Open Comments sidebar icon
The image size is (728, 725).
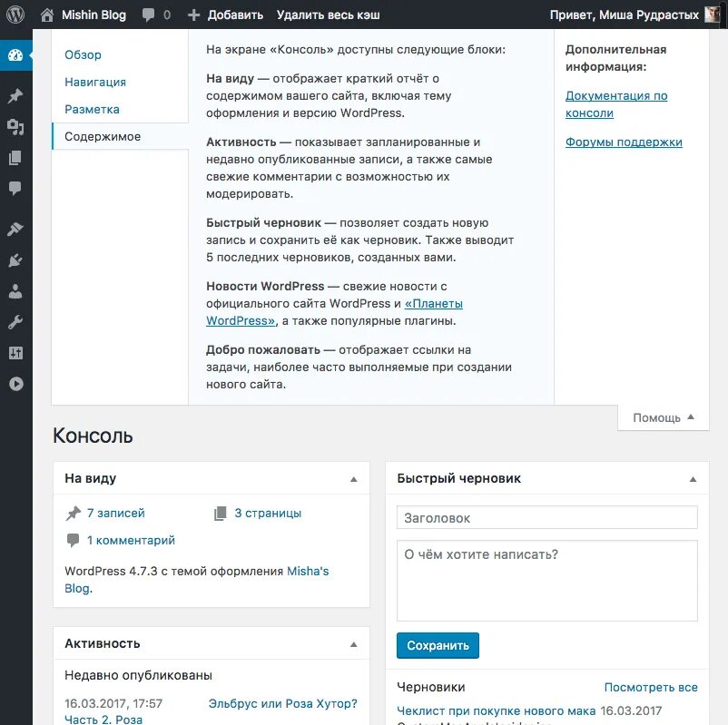[15, 188]
